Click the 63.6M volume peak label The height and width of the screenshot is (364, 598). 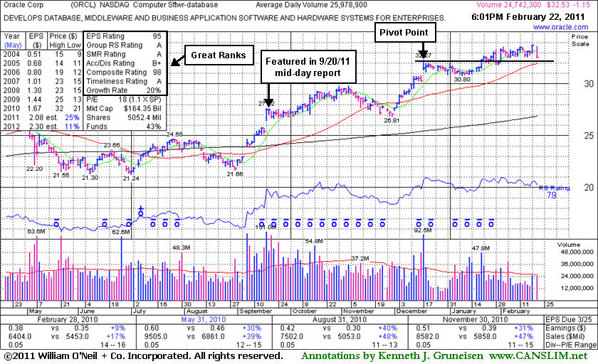click(x=36, y=231)
